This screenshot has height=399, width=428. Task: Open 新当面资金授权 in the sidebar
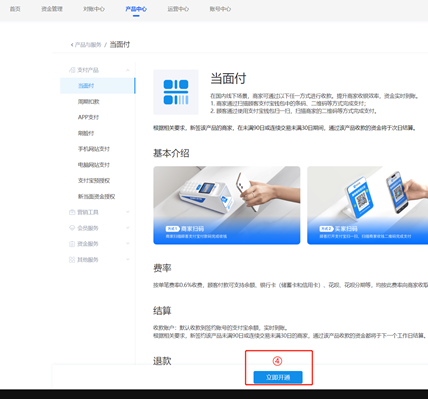coord(97,196)
